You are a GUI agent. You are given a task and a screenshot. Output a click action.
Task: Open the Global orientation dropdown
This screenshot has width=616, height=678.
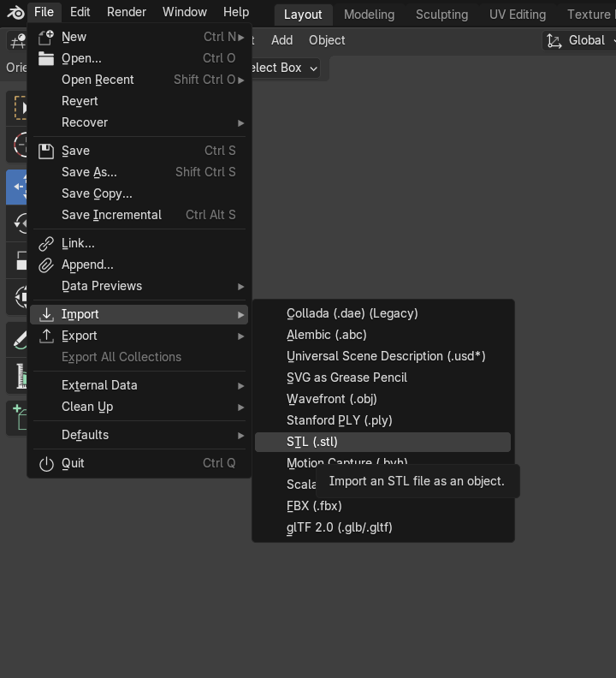(579, 40)
